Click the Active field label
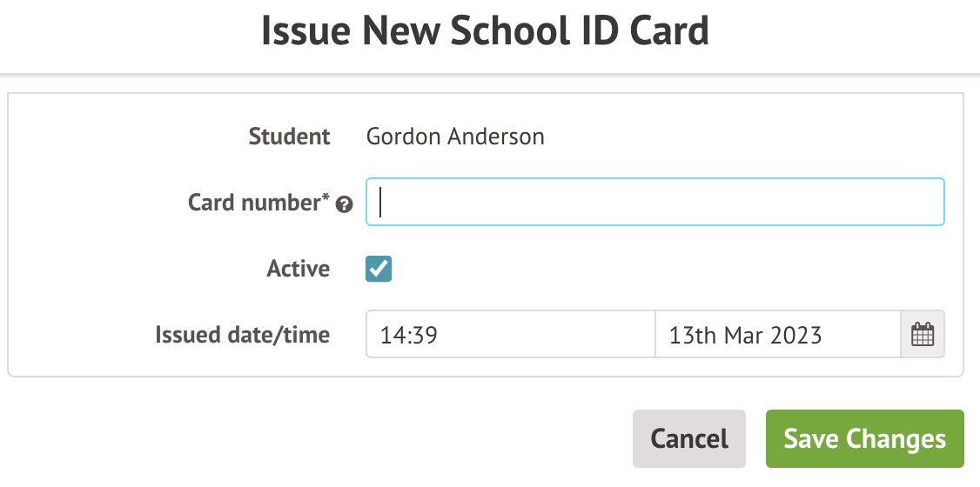Image resolution: width=980 pixels, height=487 pixels. point(299,269)
